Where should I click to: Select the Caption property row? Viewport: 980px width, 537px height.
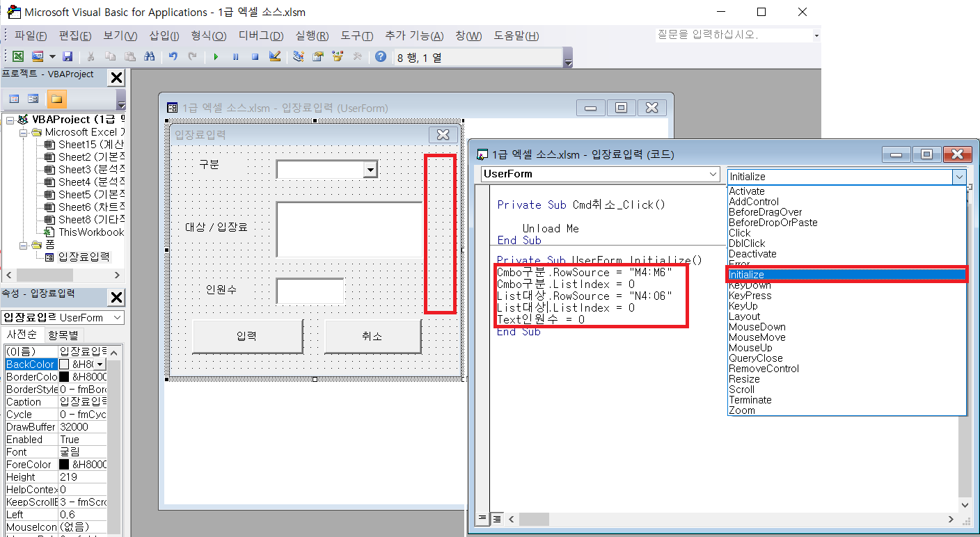(56, 402)
